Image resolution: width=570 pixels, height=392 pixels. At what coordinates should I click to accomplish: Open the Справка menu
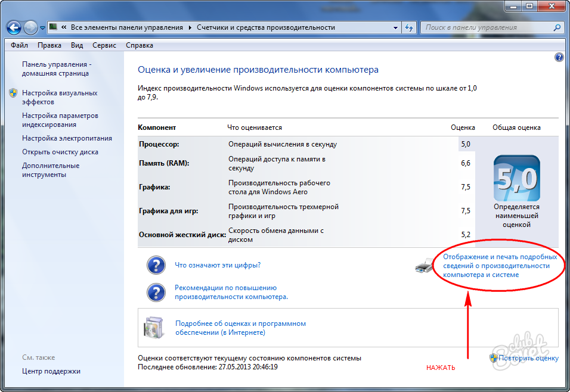coord(140,45)
